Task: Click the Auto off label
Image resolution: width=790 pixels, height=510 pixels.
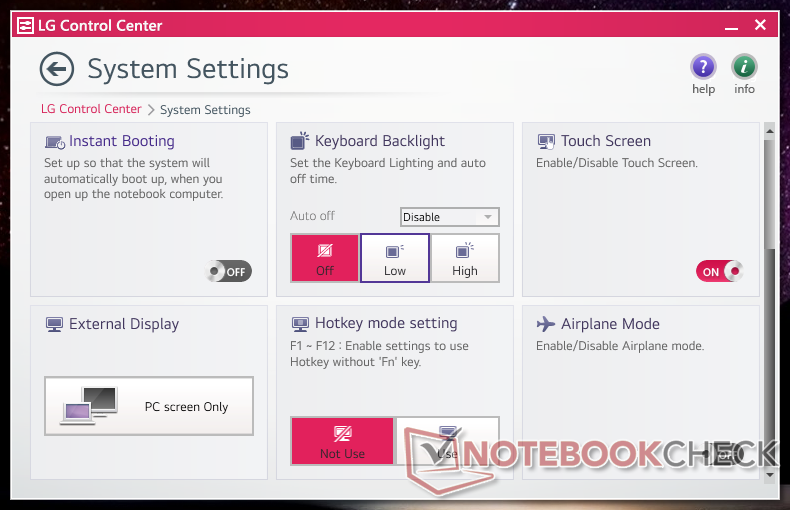Action: click(312, 216)
